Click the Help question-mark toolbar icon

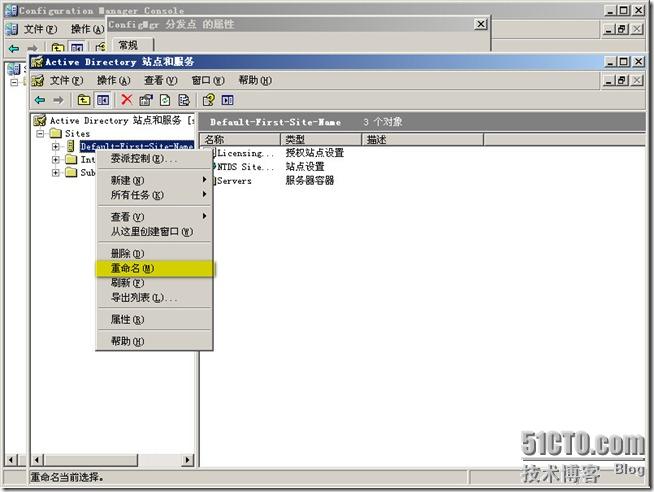click(x=209, y=100)
